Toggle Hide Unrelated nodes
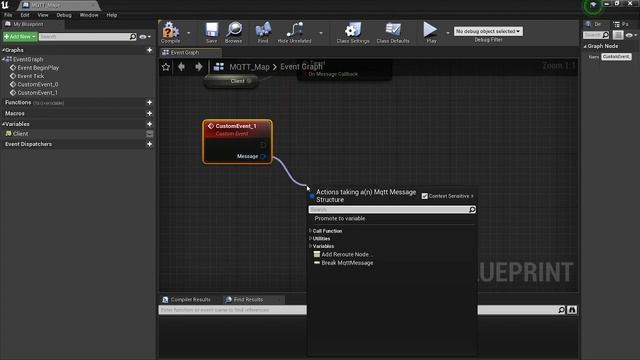Viewport: 640px width, 360px height. coord(294,33)
